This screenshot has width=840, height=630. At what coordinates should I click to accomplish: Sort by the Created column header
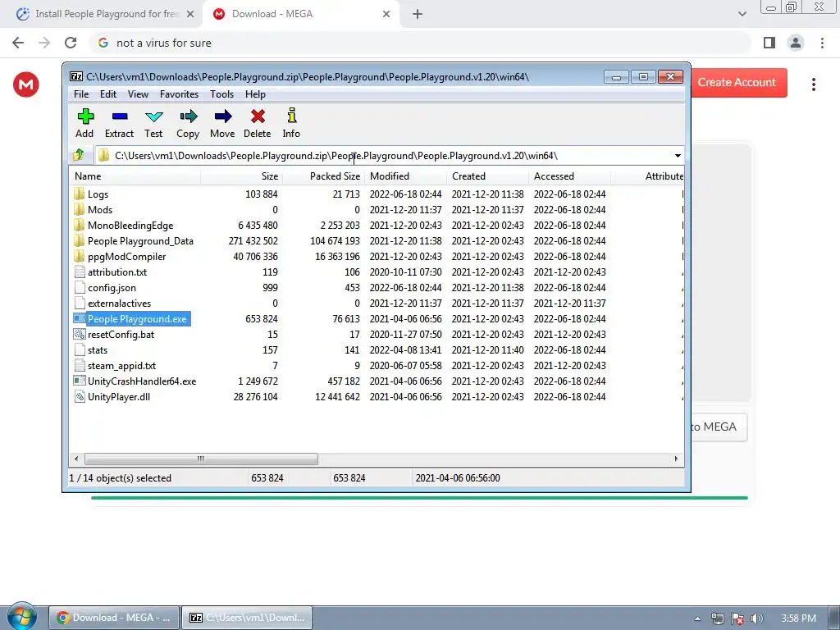click(x=487, y=176)
